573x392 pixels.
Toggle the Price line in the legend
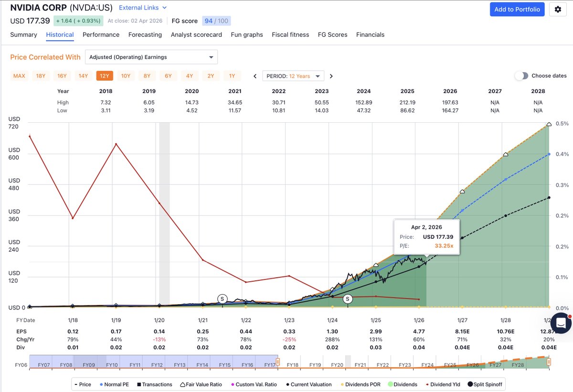click(84, 384)
